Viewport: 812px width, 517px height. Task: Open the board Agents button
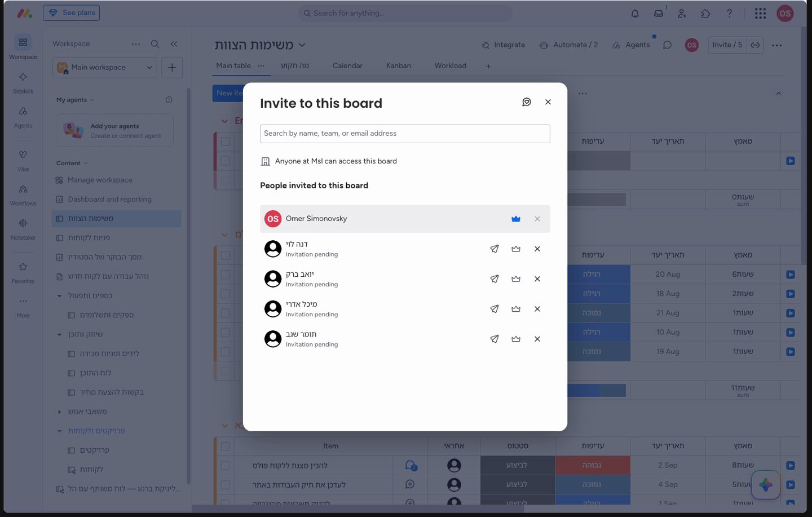pyautogui.click(x=631, y=45)
